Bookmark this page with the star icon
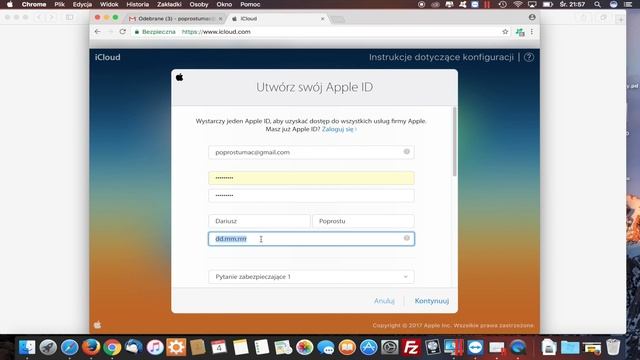 click(x=505, y=31)
